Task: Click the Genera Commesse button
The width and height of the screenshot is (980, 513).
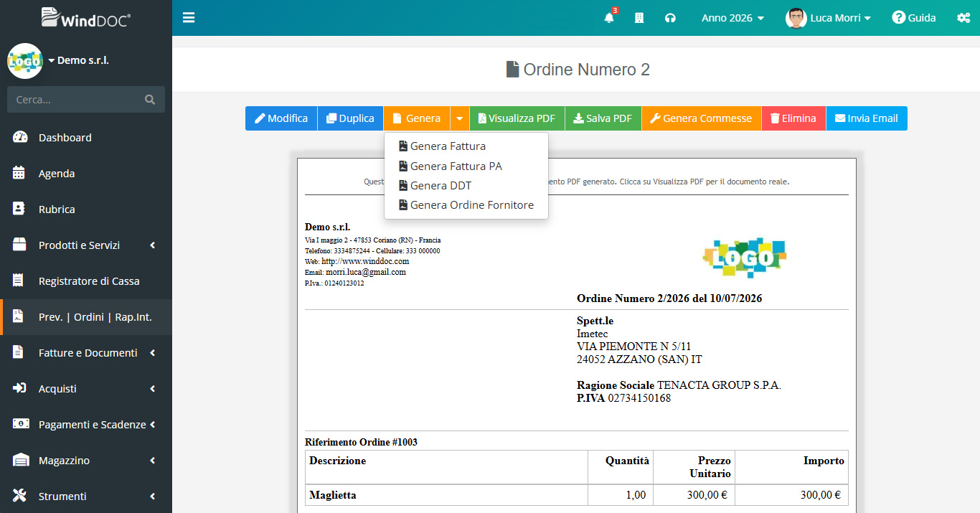Action: [x=701, y=118]
